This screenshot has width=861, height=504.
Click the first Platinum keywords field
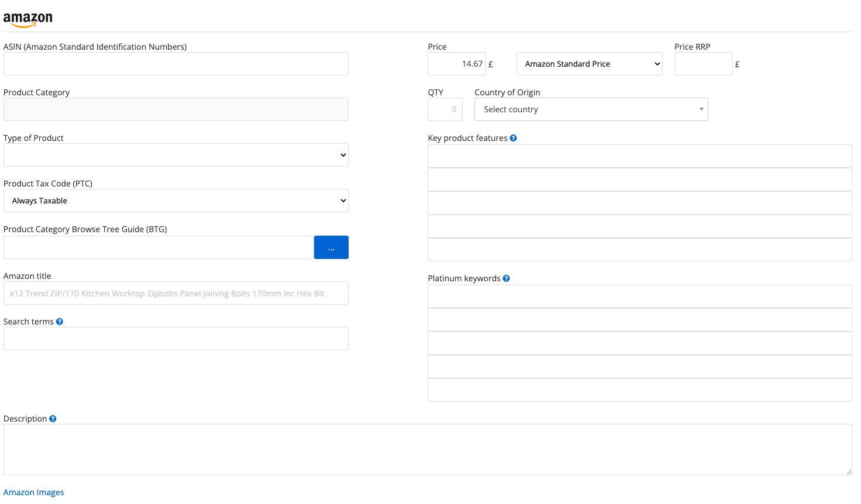click(640, 296)
